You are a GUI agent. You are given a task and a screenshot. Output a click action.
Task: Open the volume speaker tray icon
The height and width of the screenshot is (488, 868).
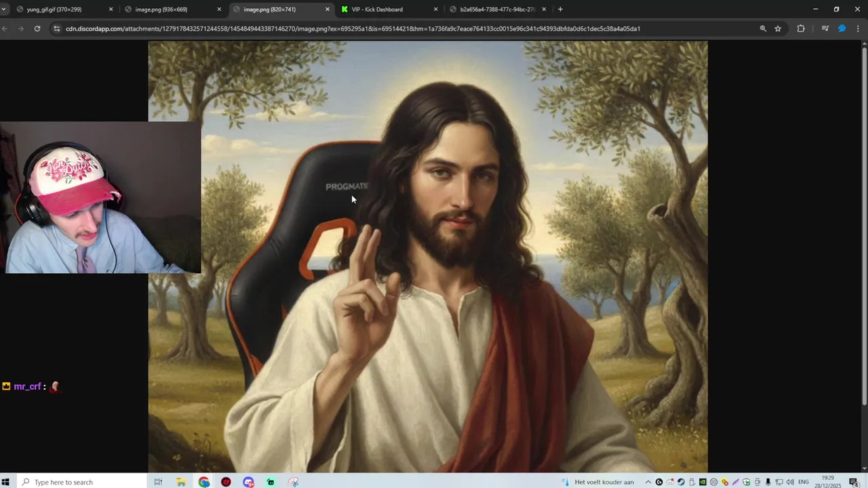tap(790, 482)
